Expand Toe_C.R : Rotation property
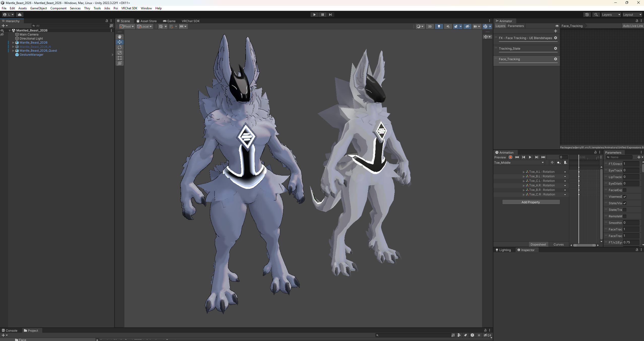Screen dimensions: 644x341 coord(524,194)
